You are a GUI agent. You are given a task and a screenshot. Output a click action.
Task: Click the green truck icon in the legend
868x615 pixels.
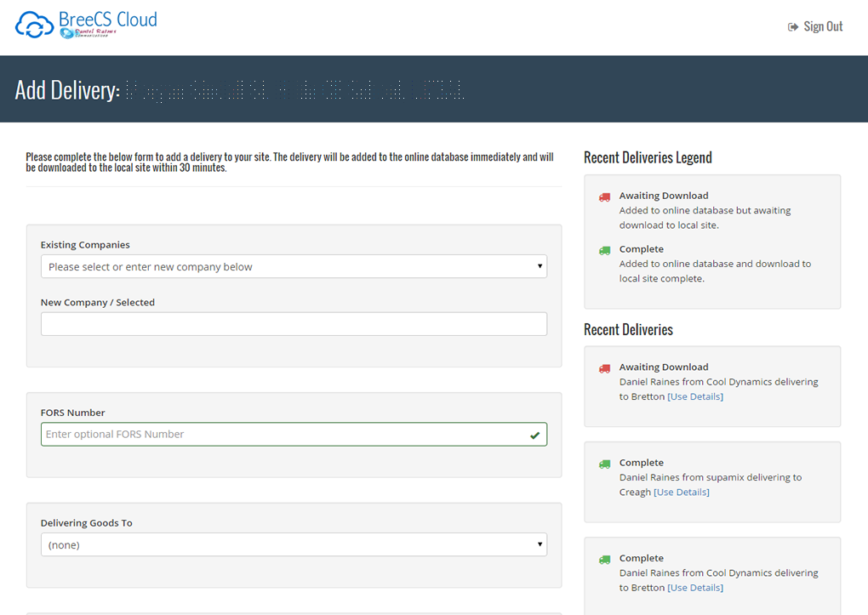tap(604, 250)
